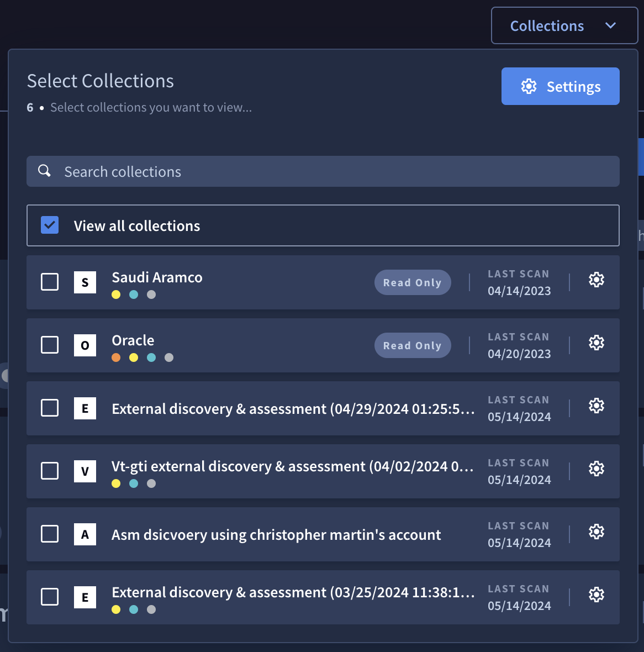
Task: Check the Oracle collection checkbox
Action: click(x=50, y=345)
